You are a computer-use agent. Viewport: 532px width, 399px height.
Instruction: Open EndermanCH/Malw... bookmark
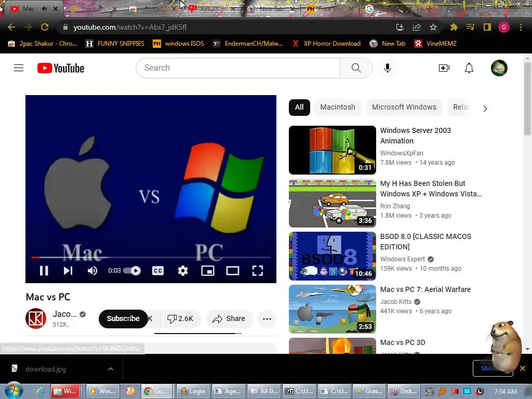point(248,44)
